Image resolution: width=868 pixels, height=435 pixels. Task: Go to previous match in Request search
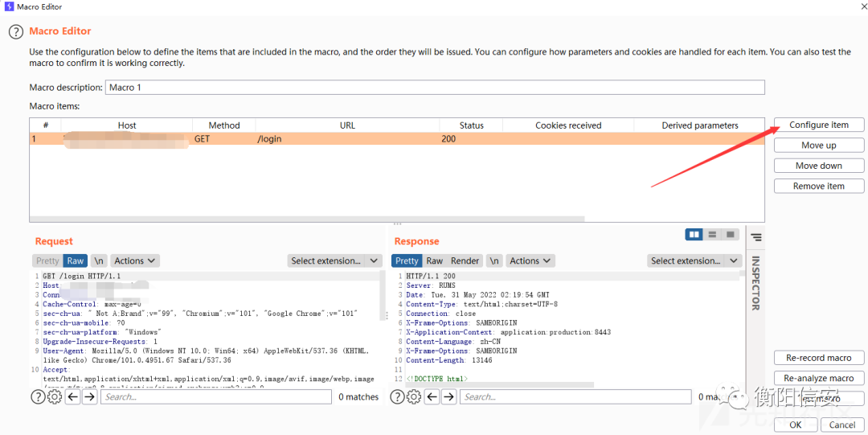72,396
